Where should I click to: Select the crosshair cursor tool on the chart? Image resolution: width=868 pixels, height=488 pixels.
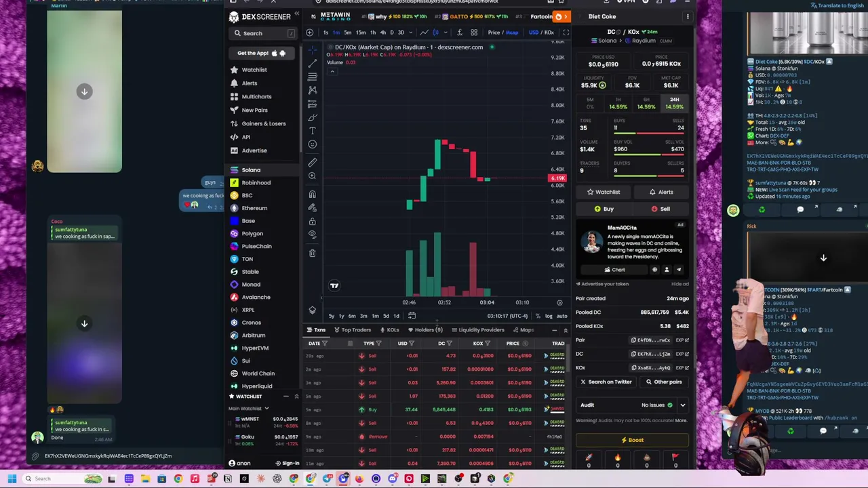click(312, 49)
